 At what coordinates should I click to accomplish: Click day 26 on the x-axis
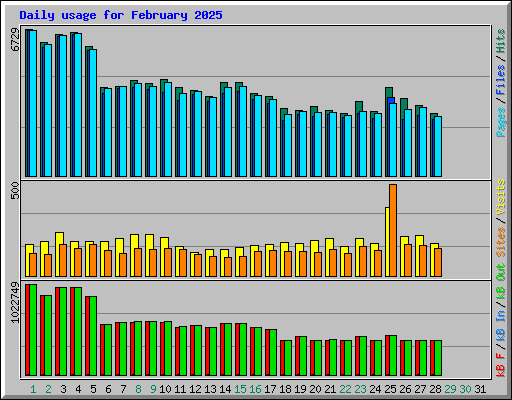click(405, 389)
